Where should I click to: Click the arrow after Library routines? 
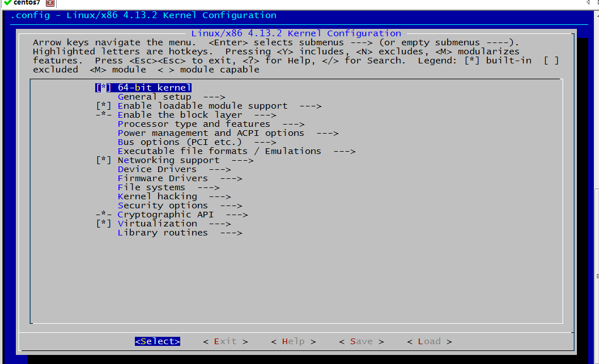pos(231,233)
